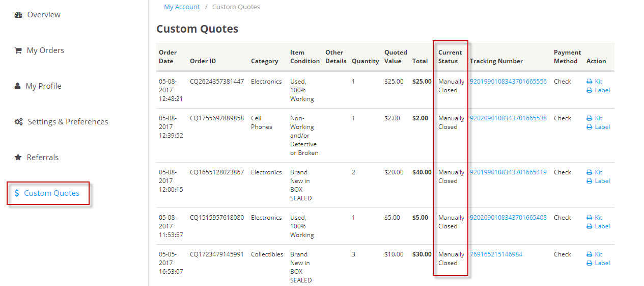
Task: Go to Referrals in the sidebar
Action: (43, 158)
